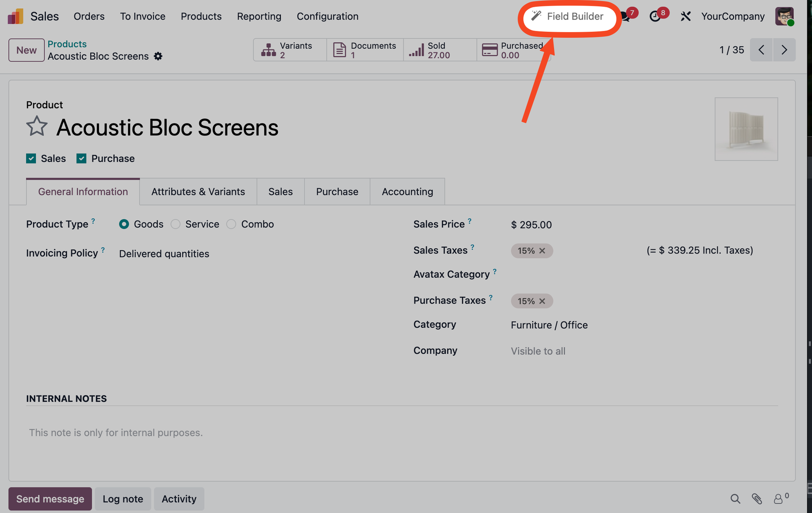Open the Configuration menu

[327, 16]
